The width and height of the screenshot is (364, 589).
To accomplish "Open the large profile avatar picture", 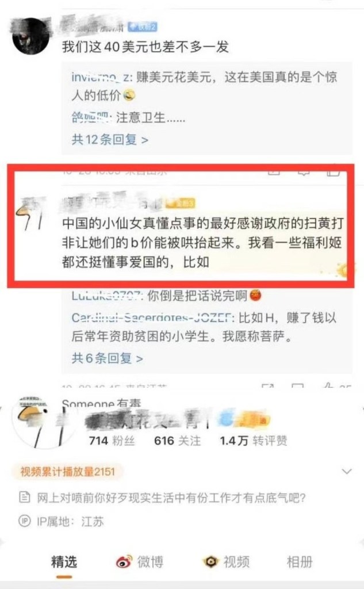I will [x=38, y=422].
